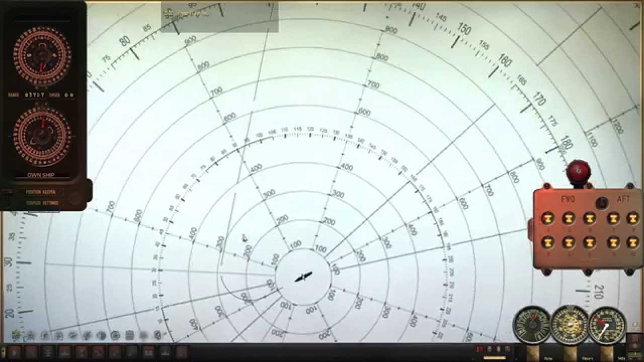The width and height of the screenshot is (644, 362).
Task: Toggle second forward tube switch in bottom row
Action: (x=569, y=242)
